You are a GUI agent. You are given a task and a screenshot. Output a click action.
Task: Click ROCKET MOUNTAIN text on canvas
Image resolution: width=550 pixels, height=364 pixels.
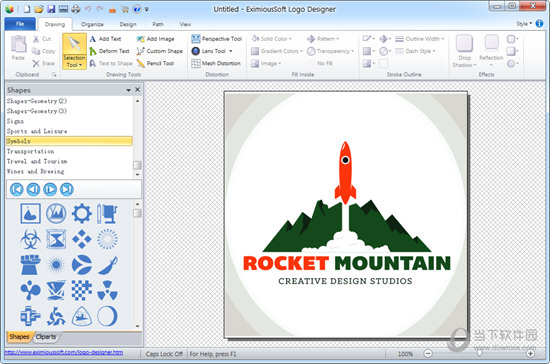point(347,263)
